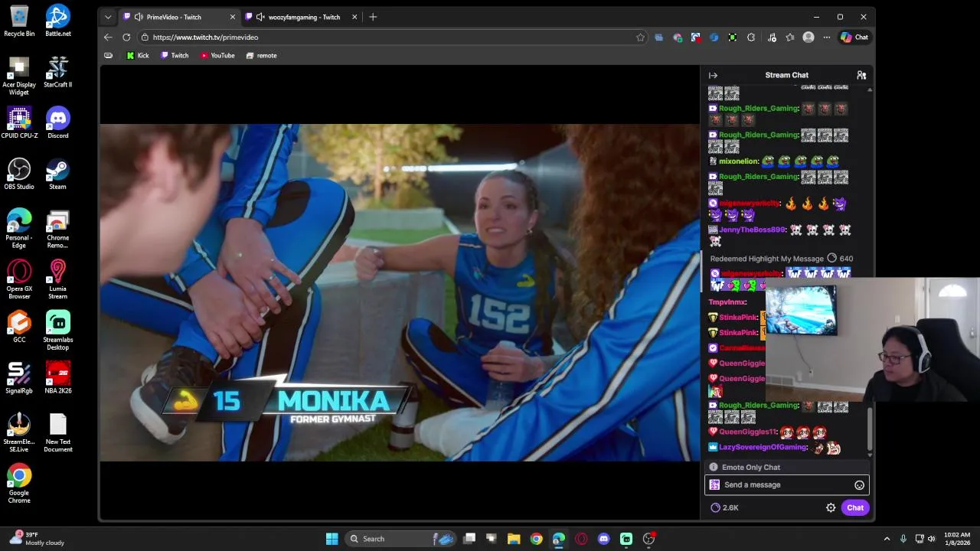The height and width of the screenshot is (551, 980).
Task: Open Discord from taskbar
Action: click(603, 539)
